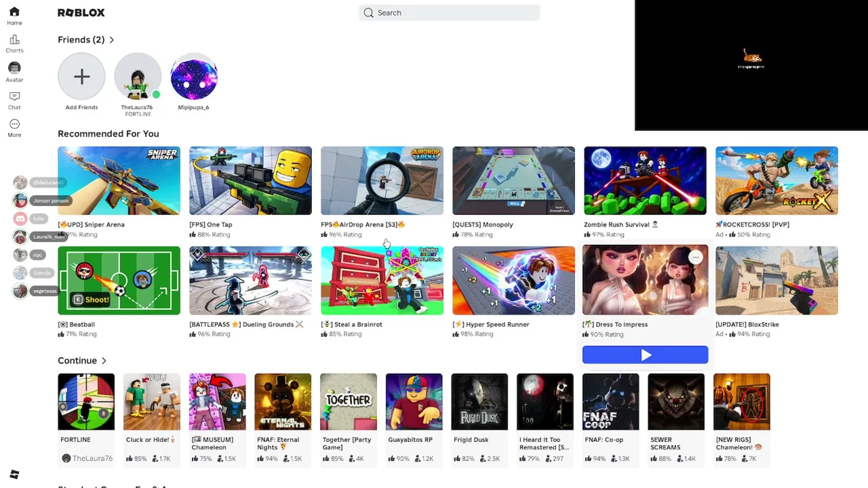The width and height of the screenshot is (868, 488).
Task: Expand the Continue section chevron
Action: tap(104, 361)
